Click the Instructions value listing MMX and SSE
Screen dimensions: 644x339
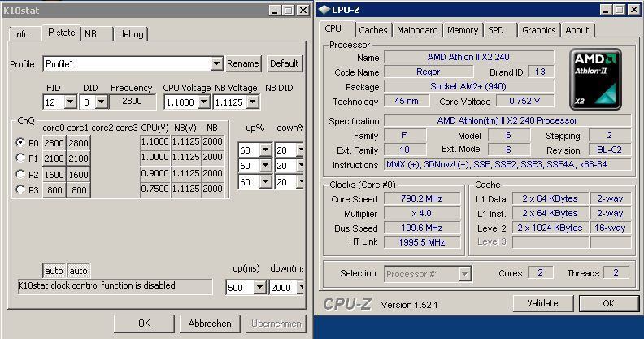[x=507, y=164]
